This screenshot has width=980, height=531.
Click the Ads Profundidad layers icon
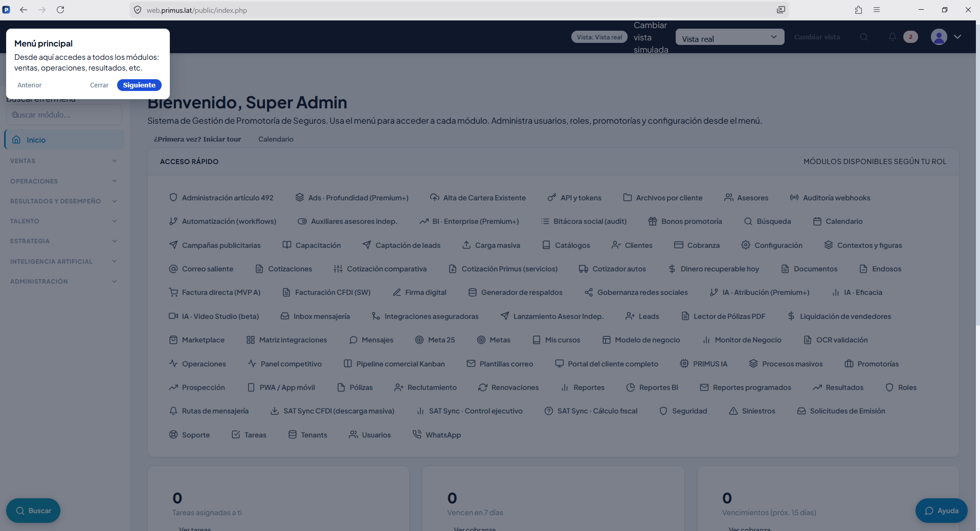[300, 197]
